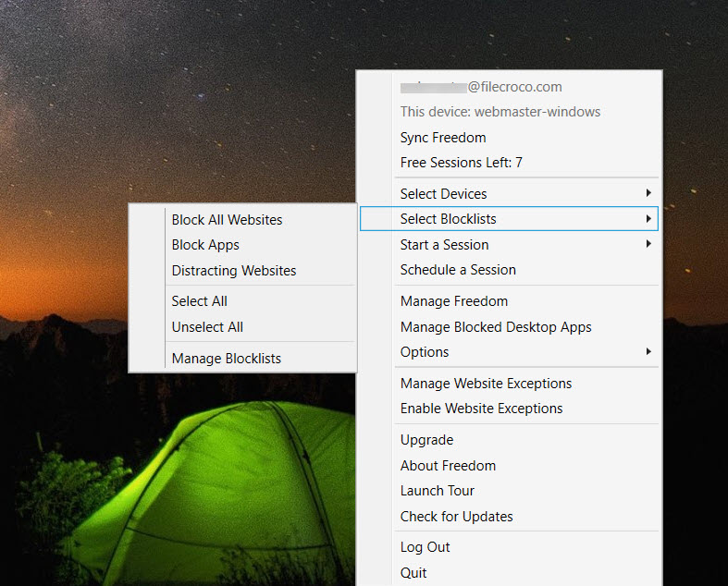Click Sync Freedom menu item
Viewport: 728px width, 586px height.
pos(509,138)
